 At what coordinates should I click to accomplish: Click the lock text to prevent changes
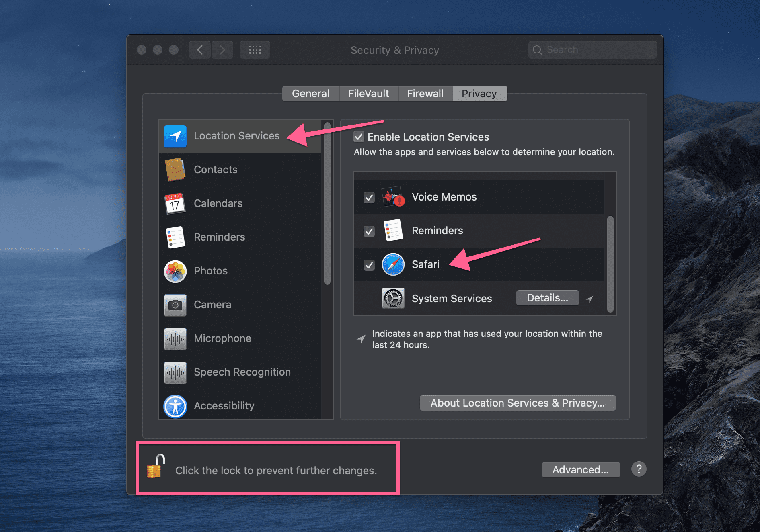tap(276, 471)
